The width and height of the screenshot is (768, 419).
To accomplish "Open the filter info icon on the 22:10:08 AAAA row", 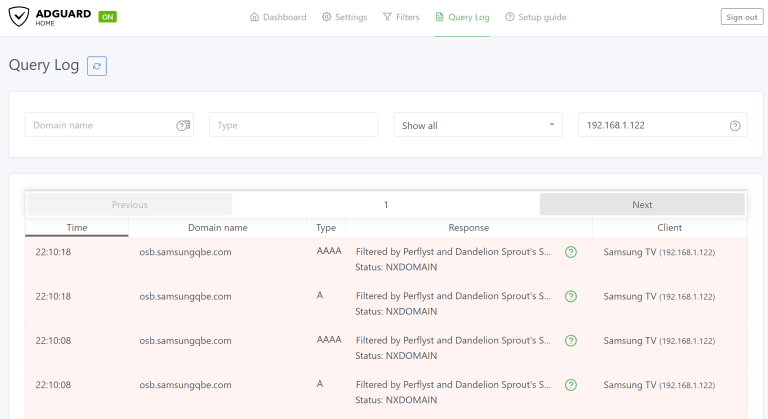I will point(571,341).
